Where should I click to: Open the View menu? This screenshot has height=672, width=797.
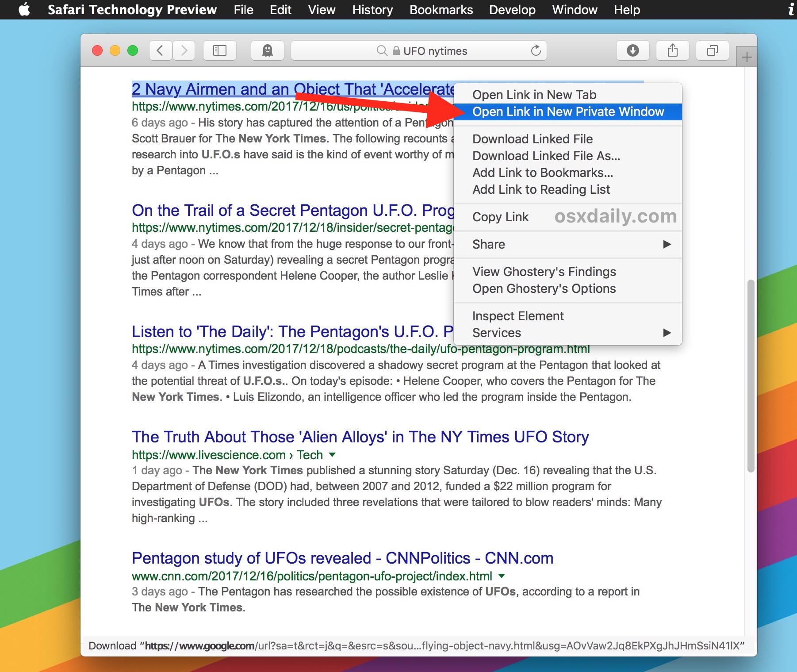[322, 9]
